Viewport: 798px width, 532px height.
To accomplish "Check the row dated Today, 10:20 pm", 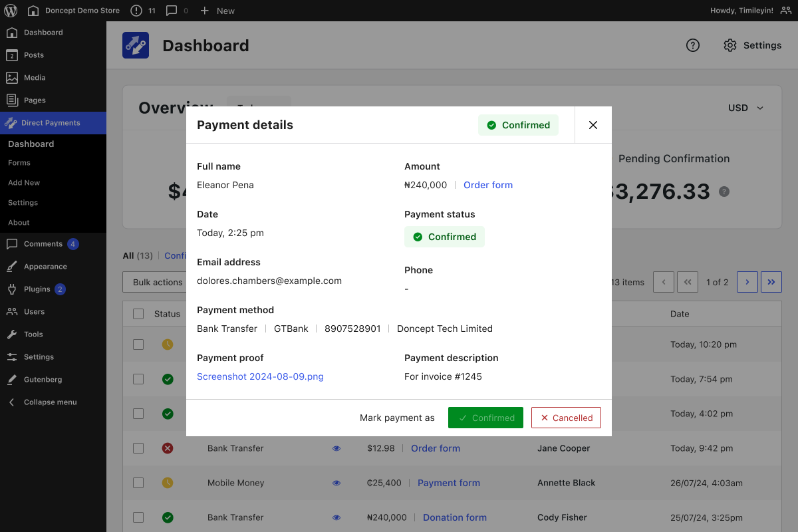I will coord(138,344).
